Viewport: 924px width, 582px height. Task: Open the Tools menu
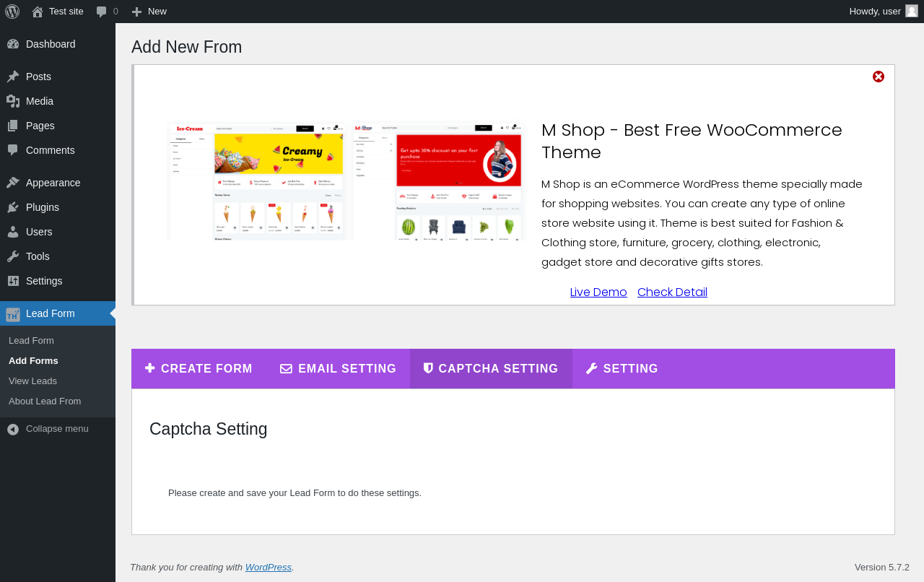pos(58,256)
